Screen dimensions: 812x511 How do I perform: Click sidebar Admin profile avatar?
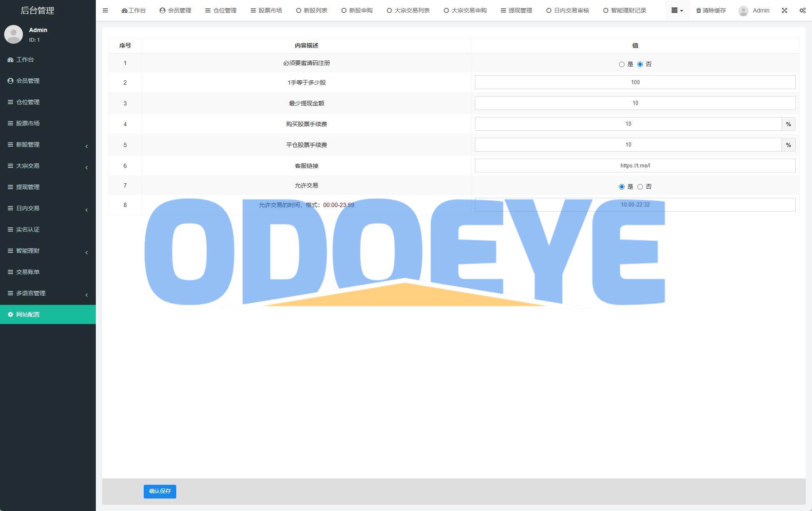[13, 34]
